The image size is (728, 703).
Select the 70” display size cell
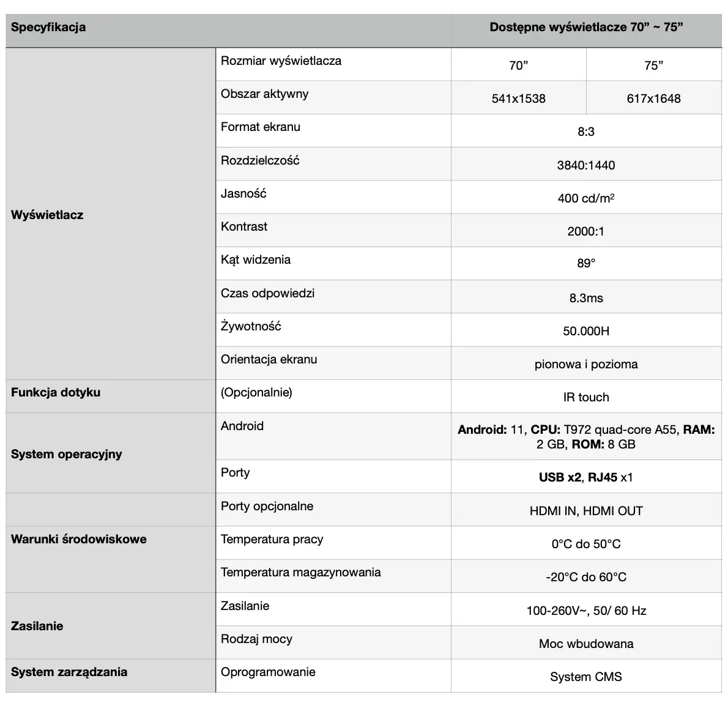click(x=518, y=65)
